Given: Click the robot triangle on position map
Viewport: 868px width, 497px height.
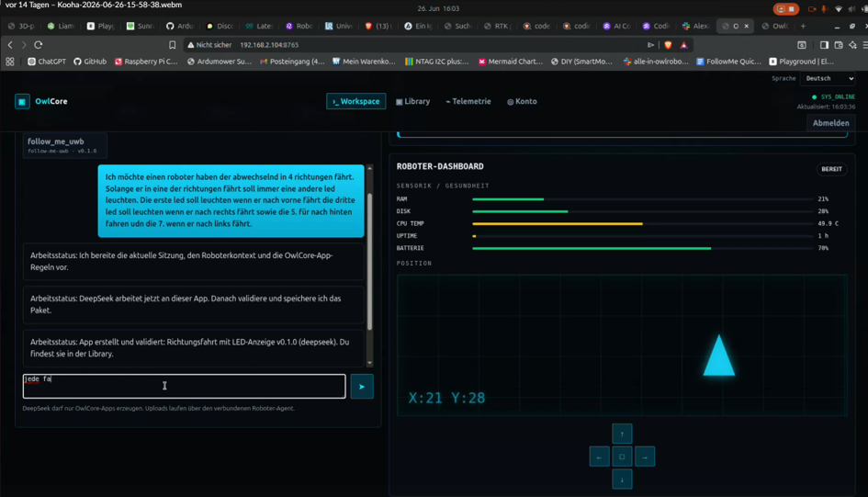Looking at the screenshot, I should point(719,356).
